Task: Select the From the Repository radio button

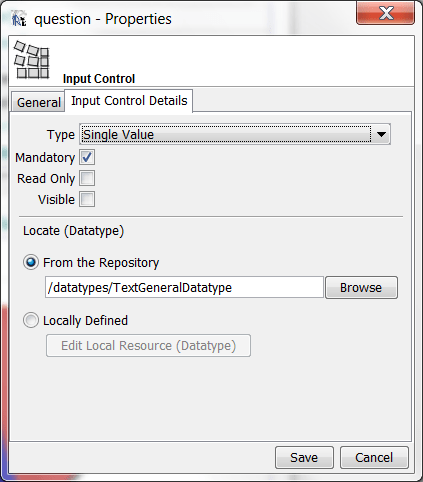Action: point(31,262)
